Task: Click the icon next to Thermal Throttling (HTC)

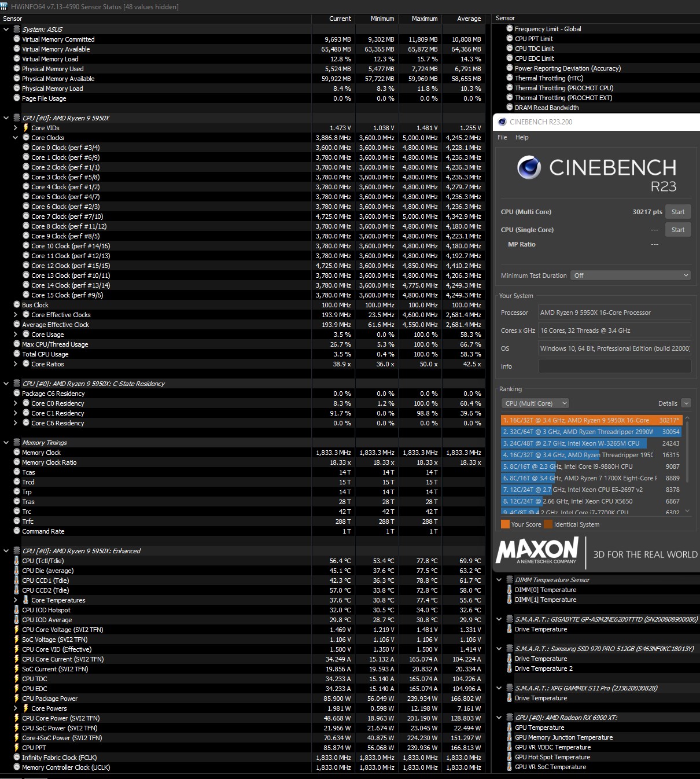Action: point(510,78)
